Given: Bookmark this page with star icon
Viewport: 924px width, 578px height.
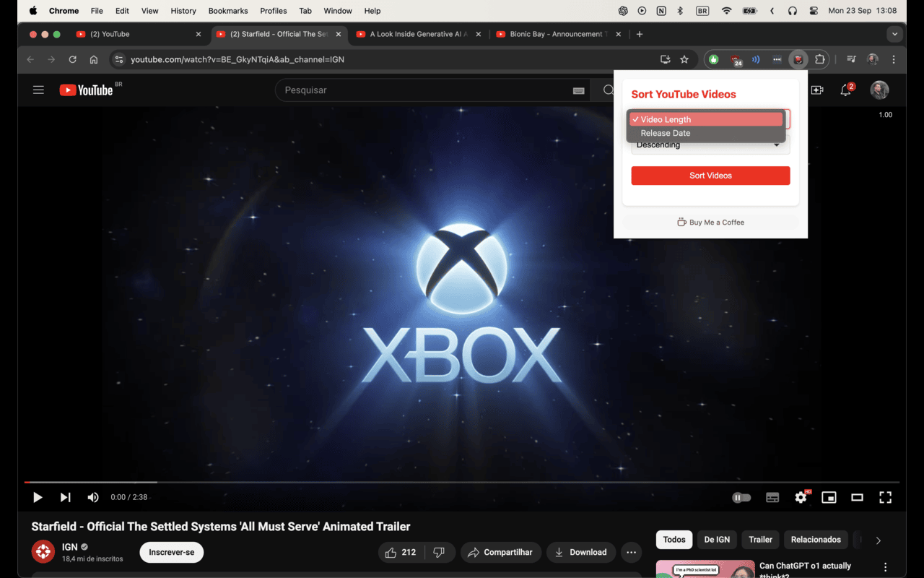Looking at the screenshot, I should [x=684, y=59].
